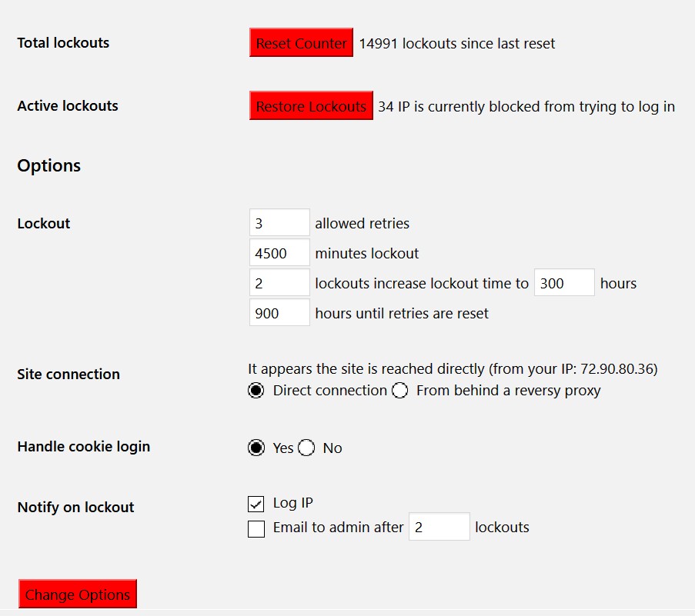The width and height of the screenshot is (695, 616).
Task: Focus the allowed retries input field
Action: tap(279, 223)
